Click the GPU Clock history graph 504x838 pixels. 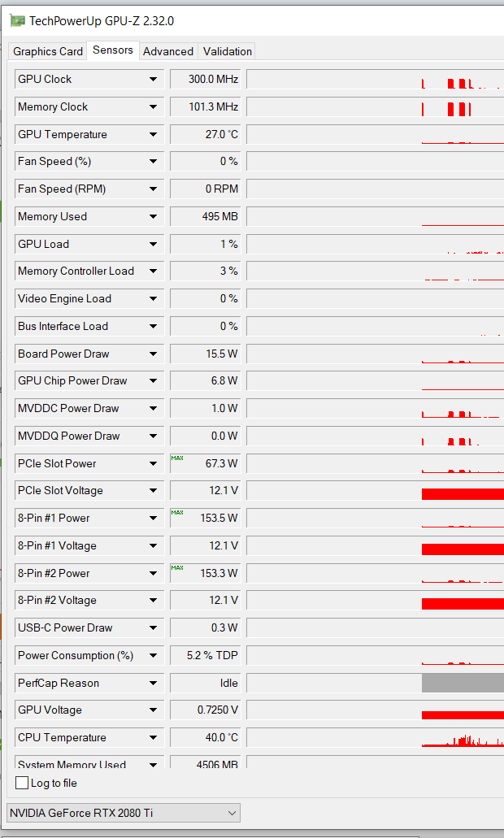pyautogui.click(x=376, y=79)
